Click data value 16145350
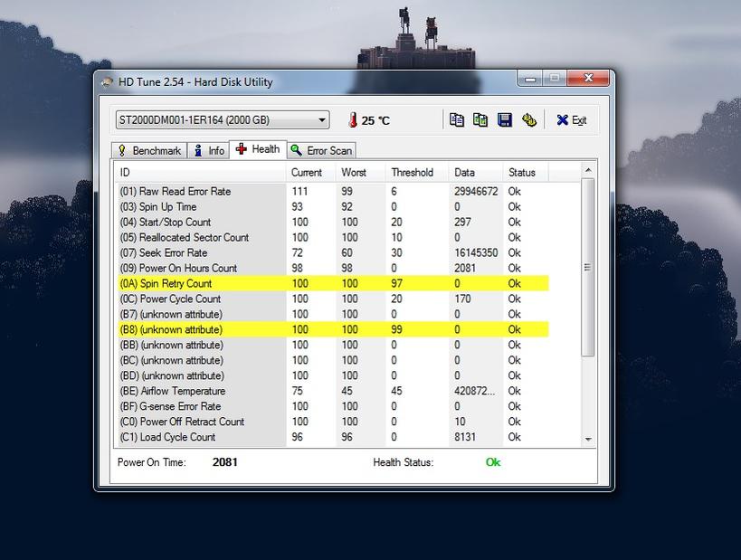This screenshot has height=560, width=741. pos(476,252)
